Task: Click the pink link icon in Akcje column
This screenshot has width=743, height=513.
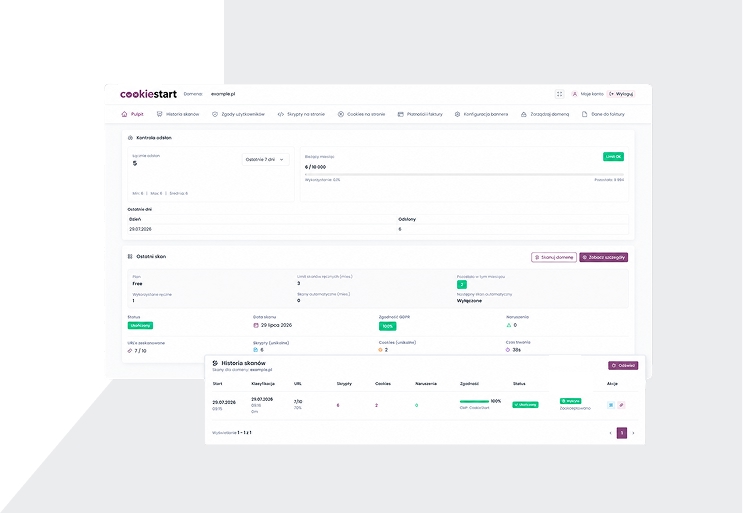Action: [621, 405]
